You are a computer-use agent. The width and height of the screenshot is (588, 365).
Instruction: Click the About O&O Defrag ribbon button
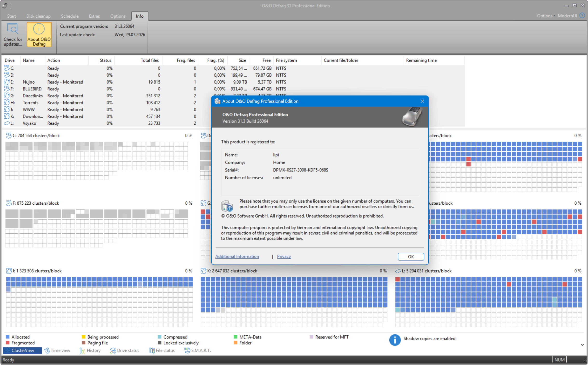[39, 34]
